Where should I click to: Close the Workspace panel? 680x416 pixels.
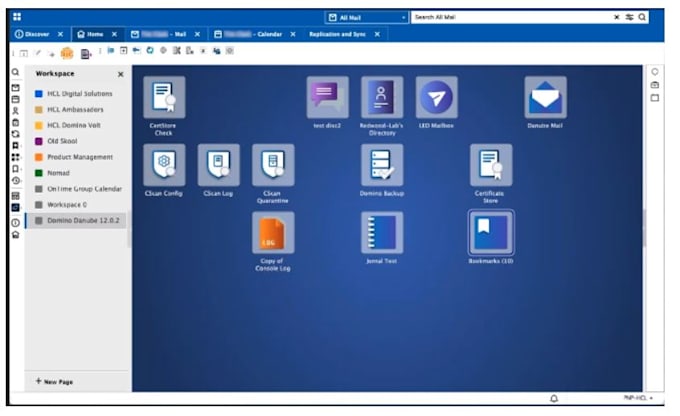coord(121,75)
